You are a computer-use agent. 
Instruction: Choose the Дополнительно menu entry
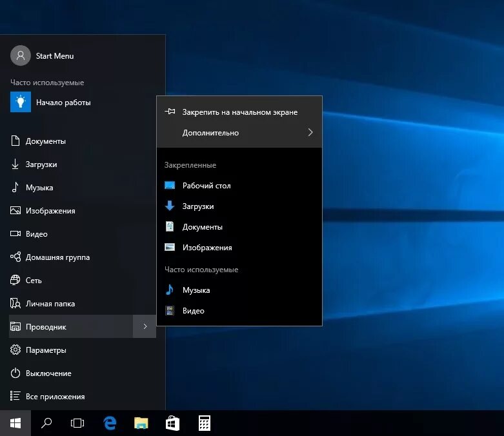click(x=239, y=133)
